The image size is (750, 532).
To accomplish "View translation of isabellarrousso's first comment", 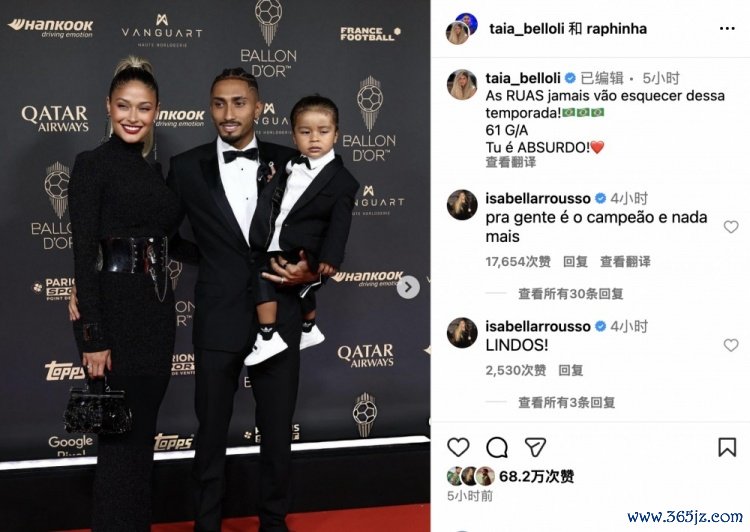I will click(625, 262).
